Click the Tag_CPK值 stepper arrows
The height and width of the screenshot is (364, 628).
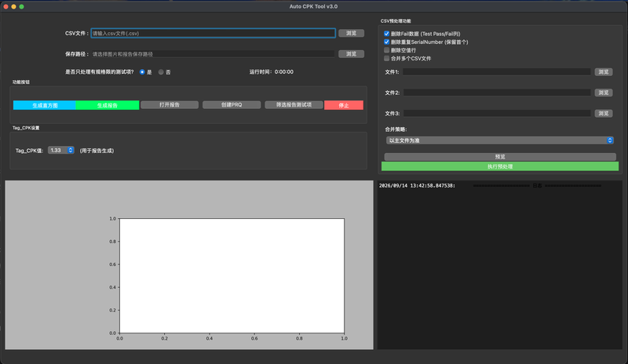pyautogui.click(x=71, y=150)
